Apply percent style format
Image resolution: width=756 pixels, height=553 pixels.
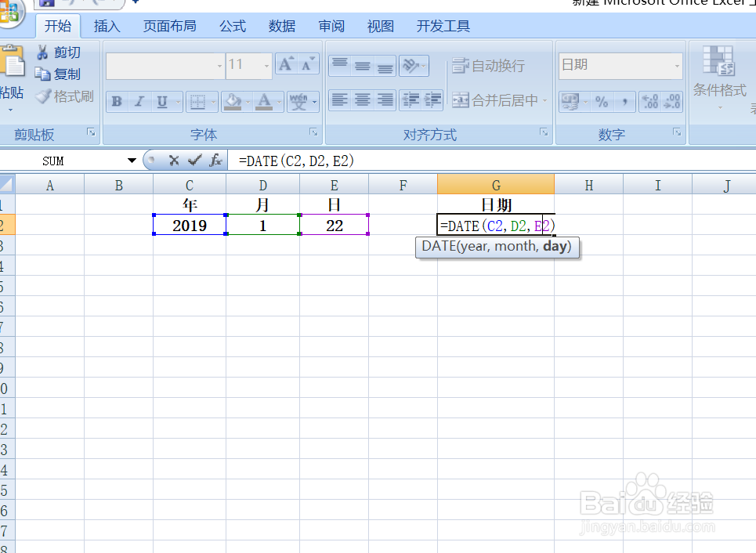601,101
